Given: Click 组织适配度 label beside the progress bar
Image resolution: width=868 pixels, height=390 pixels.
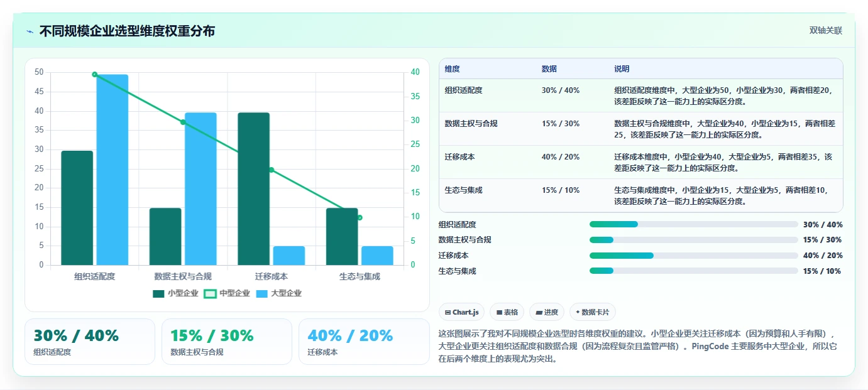Looking at the screenshot, I should pos(457,224).
